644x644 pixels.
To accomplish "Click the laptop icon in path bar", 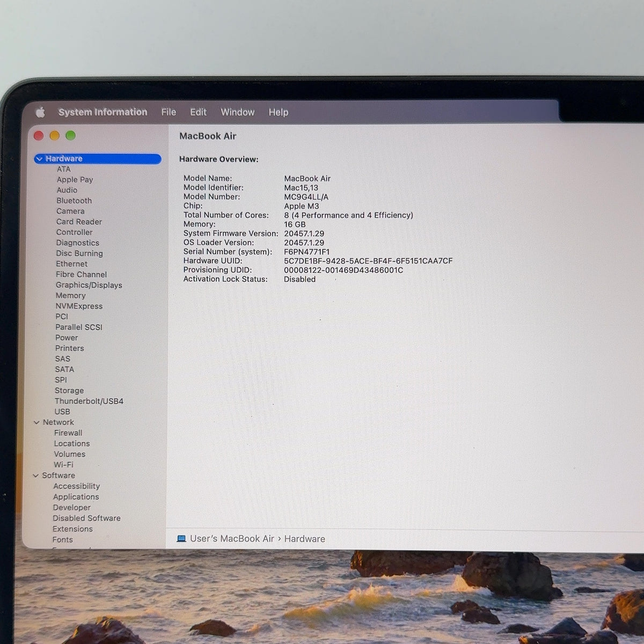I will [181, 539].
